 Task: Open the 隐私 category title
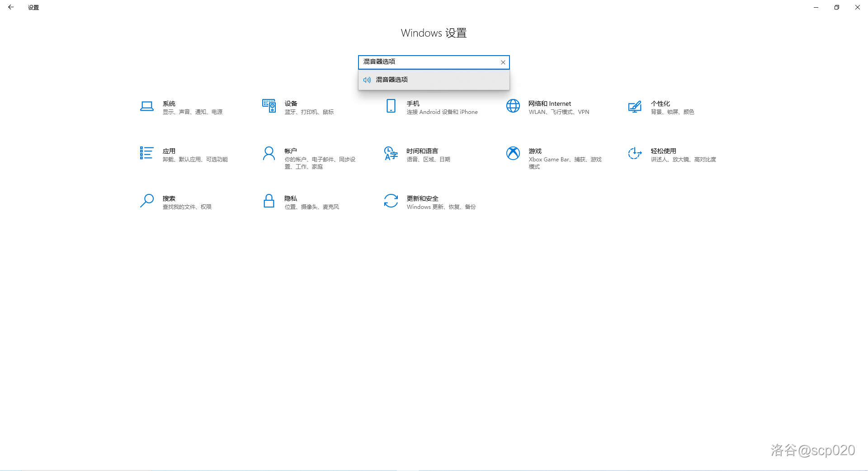pyautogui.click(x=291, y=198)
